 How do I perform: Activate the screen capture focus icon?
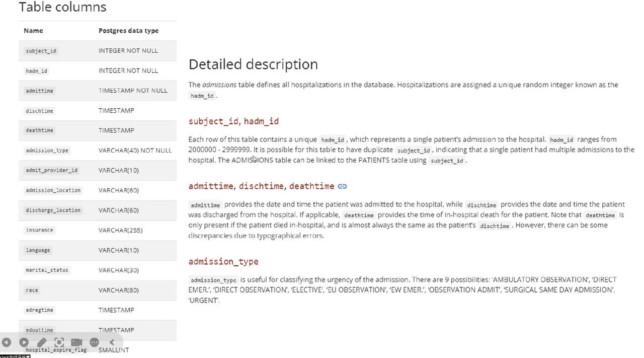[59, 342]
